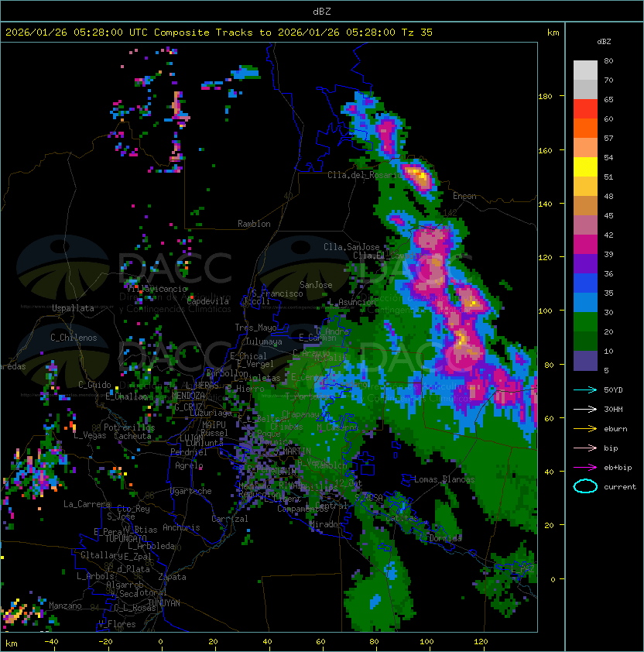Screen dimensions: 644x652
Task: Click the C_Chilenos map label
Action: pos(74,338)
